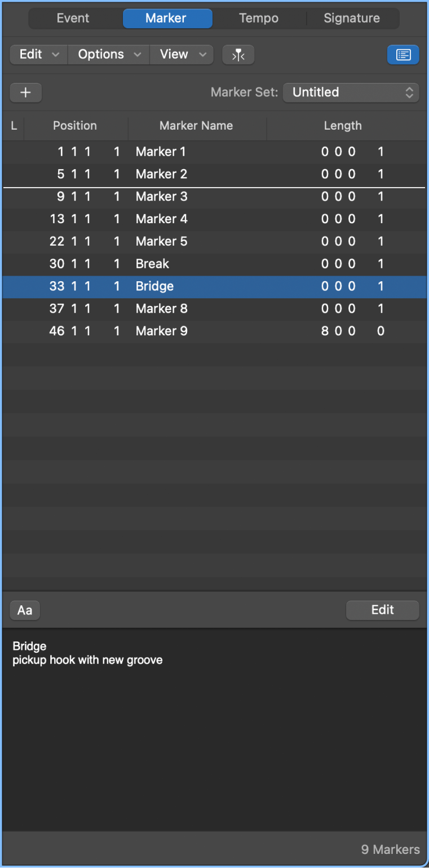Image resolution: width=429 pixels, height=868 pixels.
Task: Toggle Catch Playhead mode in toolbar
Action: point(238,55)
